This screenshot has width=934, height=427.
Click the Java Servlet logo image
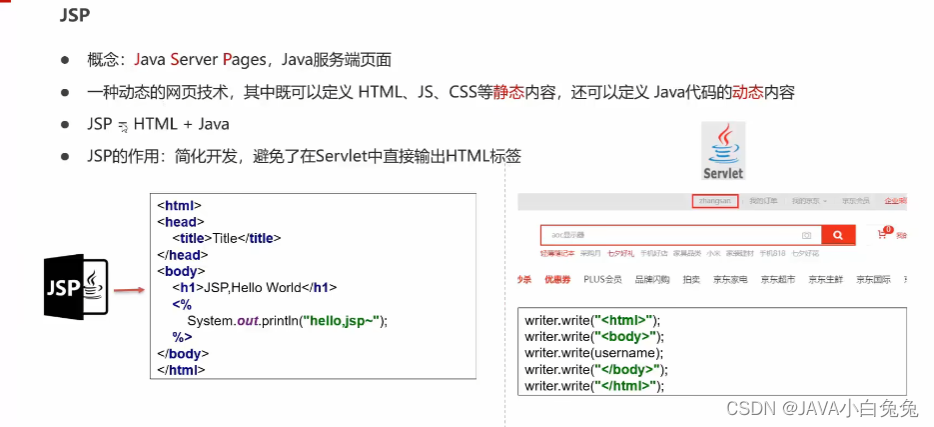[x=723, y=151]
